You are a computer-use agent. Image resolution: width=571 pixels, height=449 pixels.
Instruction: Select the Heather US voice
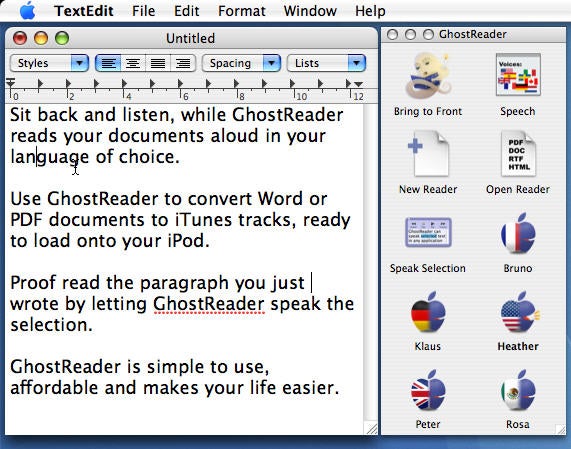pos(519,312)
